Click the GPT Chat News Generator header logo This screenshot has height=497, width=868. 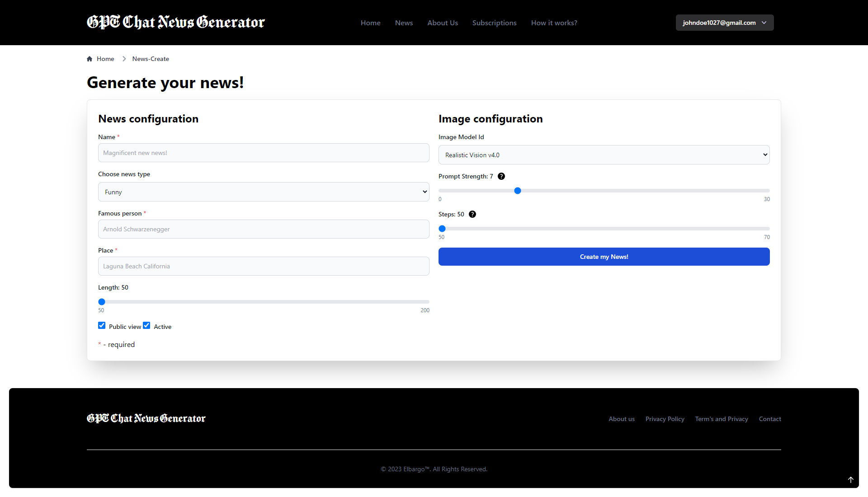point(176,22)
